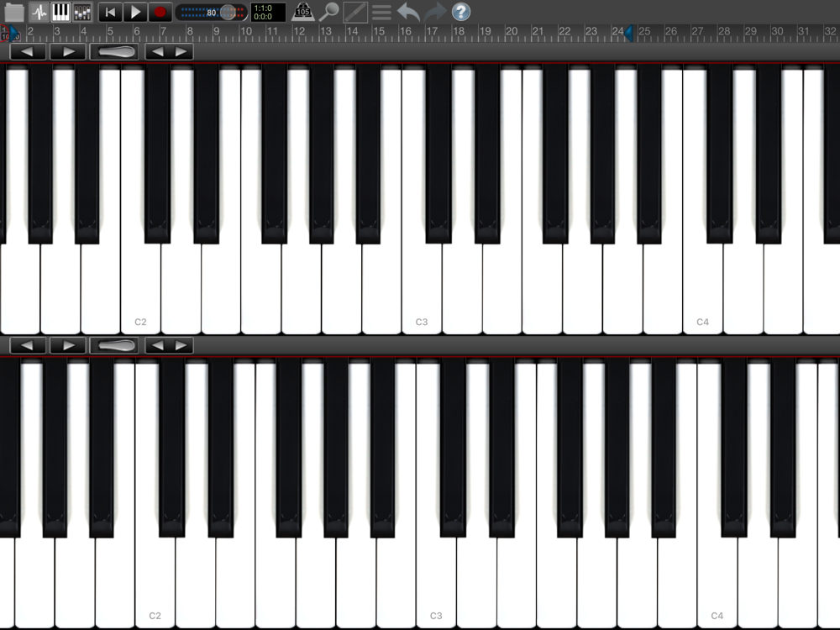Shift the upper keyboard right
Viewport: 840px width, 630px height.
click(67, 52)
